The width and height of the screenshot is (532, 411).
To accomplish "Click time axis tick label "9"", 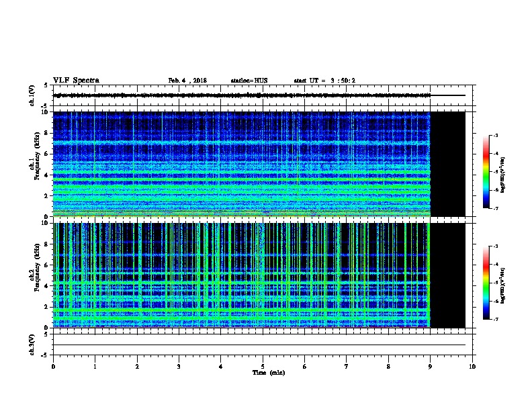I will coord(430,367).
